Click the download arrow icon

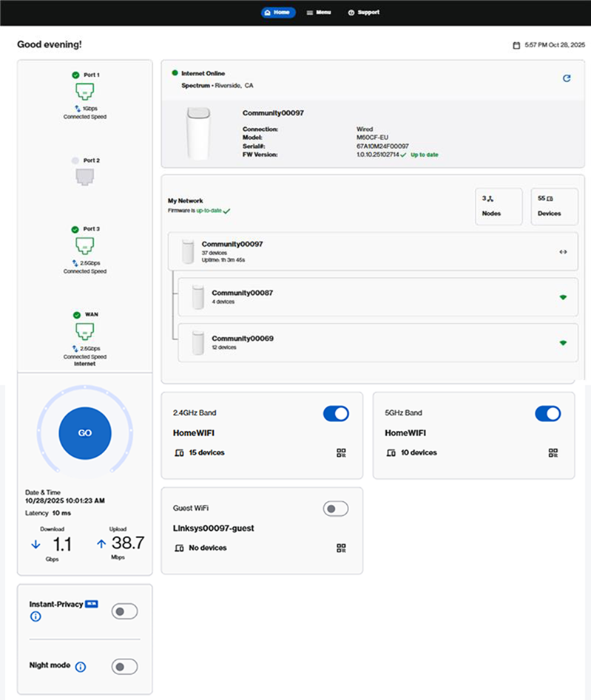(x=36, y=544)
